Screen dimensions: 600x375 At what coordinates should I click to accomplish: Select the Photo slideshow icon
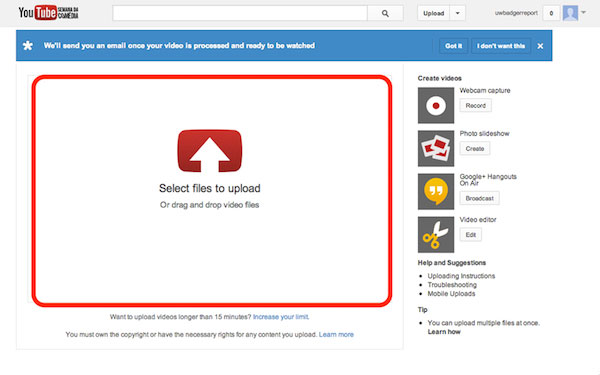click(x=436, y=148)
